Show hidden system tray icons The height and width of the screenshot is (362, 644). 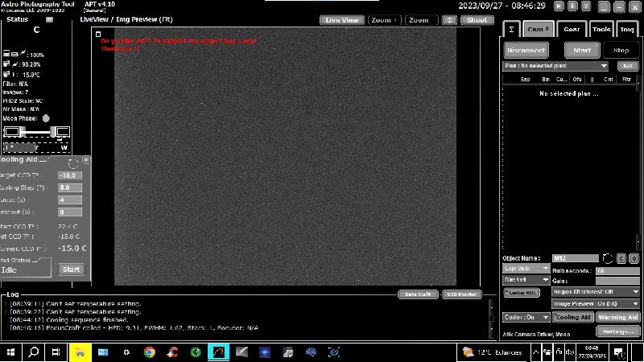point(536,352)
